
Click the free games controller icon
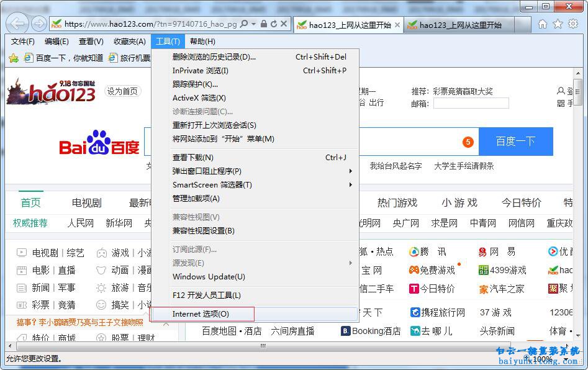click(414, 270)
